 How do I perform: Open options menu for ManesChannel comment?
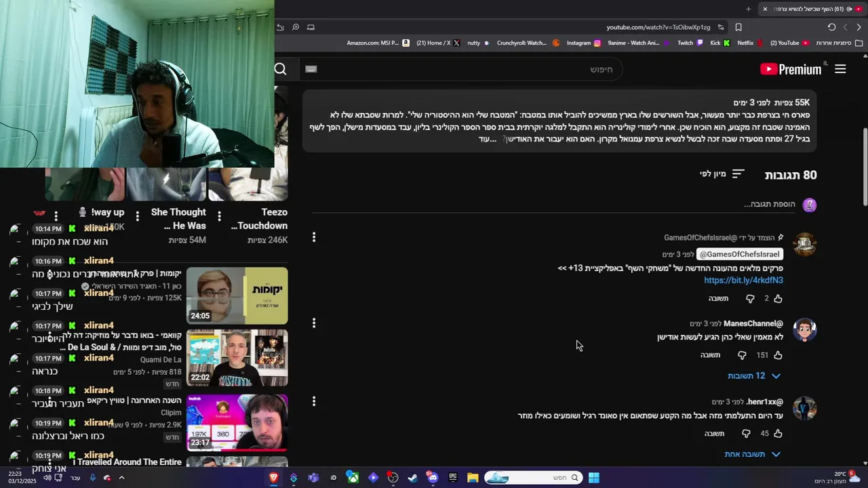tap(313, 323)
